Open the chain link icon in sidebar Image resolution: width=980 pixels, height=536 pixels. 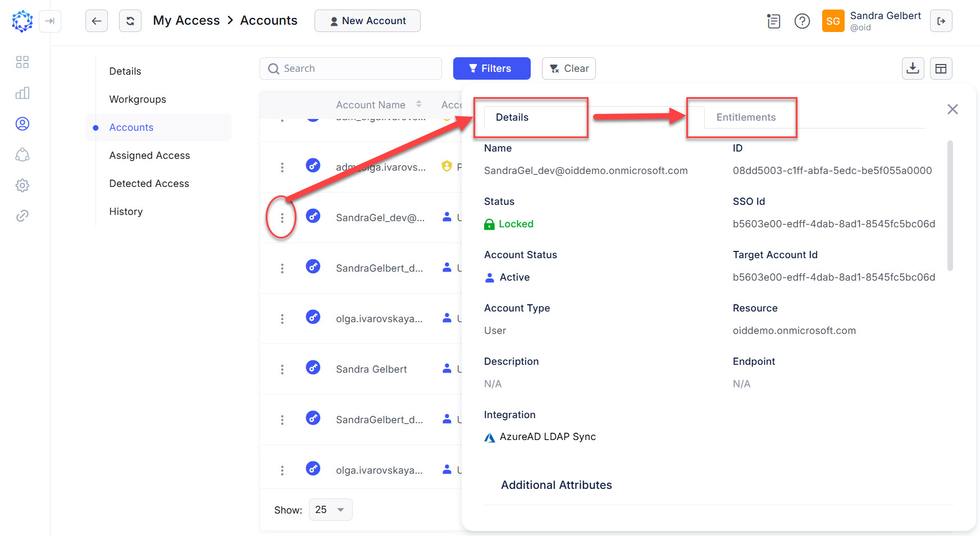pos(22,216)
